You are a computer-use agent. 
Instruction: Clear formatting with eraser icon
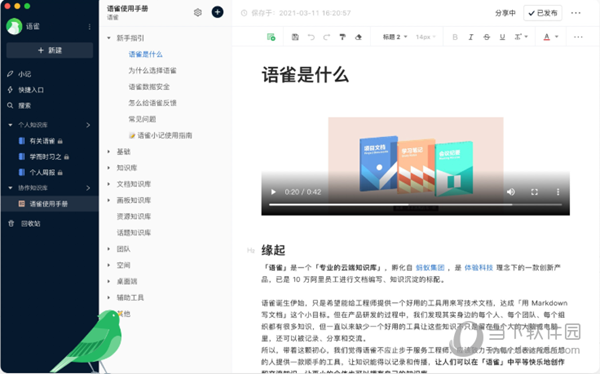(358, 37)
